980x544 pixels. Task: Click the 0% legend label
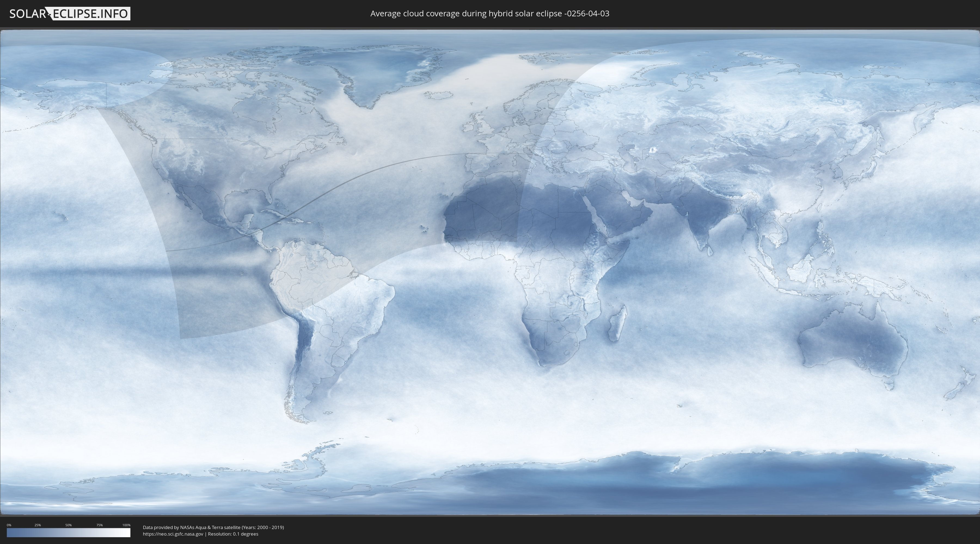click(x=9, y=525)
